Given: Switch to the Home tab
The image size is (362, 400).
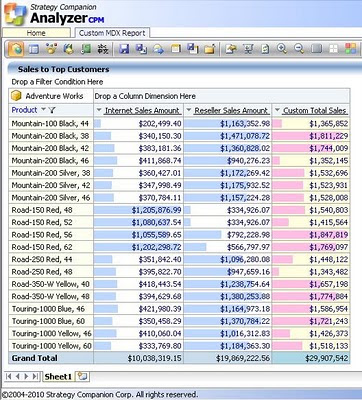Looking at the screenshot, I should (36, 33).
